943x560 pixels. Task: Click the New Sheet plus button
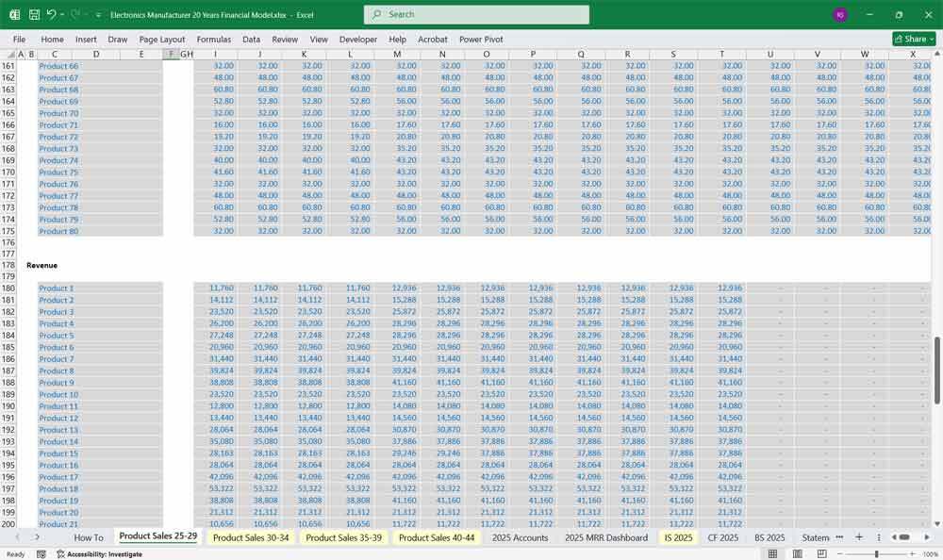point(859,537)
